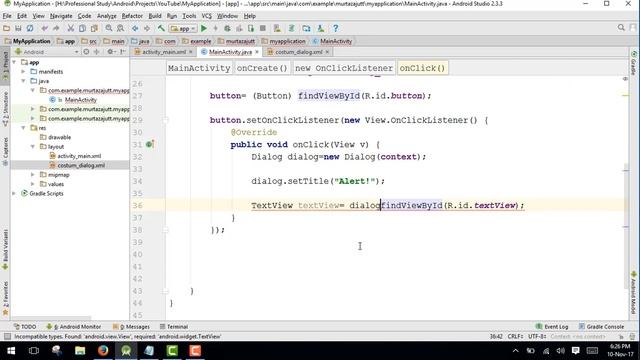Open the Messages tool window
Viewport: 640px width, 360px height.
pyautogui.click(x=131, y=327)
